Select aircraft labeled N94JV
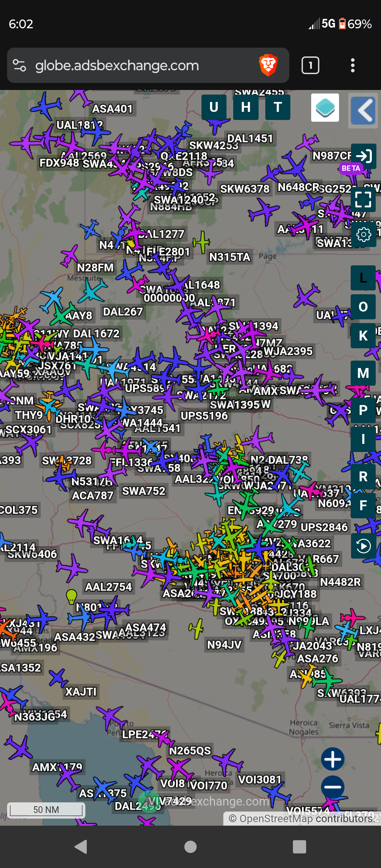The height and width of the screenshot is (868, 381). [224, 645]
